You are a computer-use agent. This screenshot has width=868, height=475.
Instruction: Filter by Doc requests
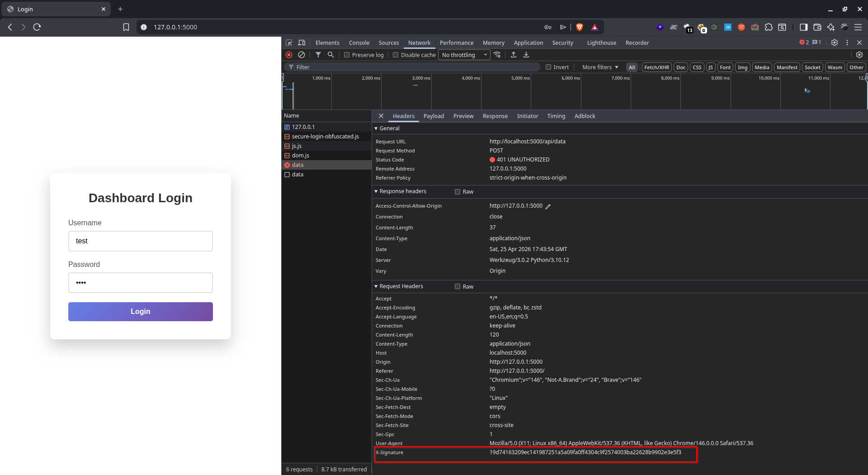(681, 67)
